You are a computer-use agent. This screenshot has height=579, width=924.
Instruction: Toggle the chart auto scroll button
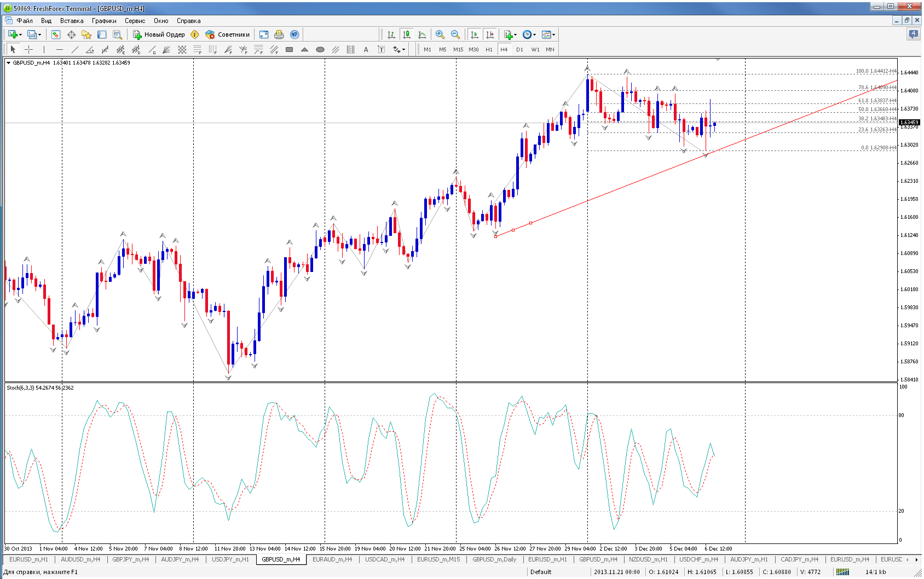click(x=475, y=34)
